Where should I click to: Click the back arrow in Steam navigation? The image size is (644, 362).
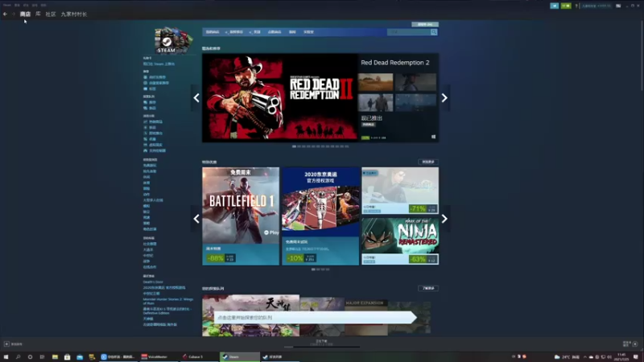(x=5, y=14)
